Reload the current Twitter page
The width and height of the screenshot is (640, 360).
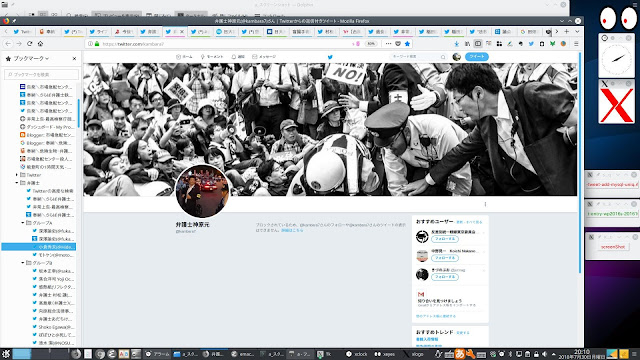pyautogui.click(x=29, y=44)
